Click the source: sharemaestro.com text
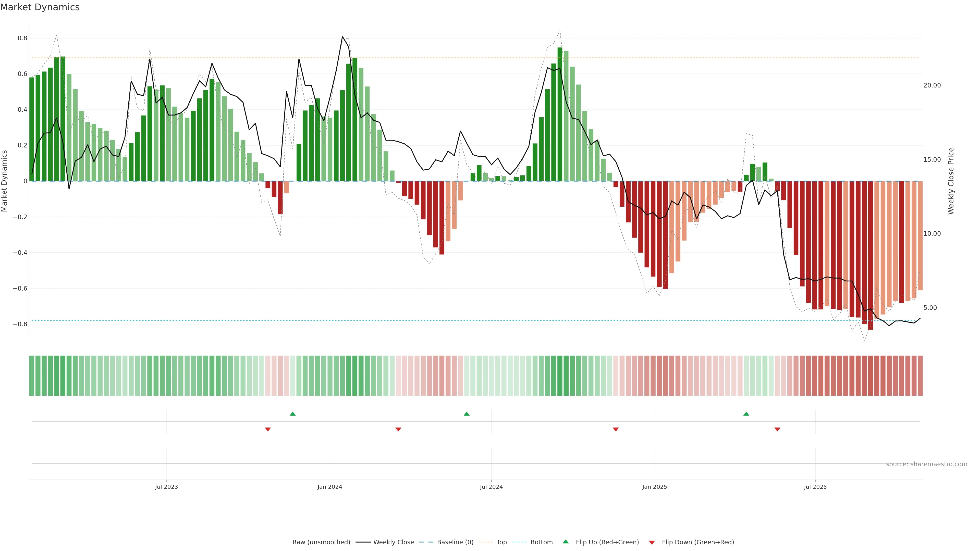Viewport: 980px width, 551px height. tap(926, 464)
